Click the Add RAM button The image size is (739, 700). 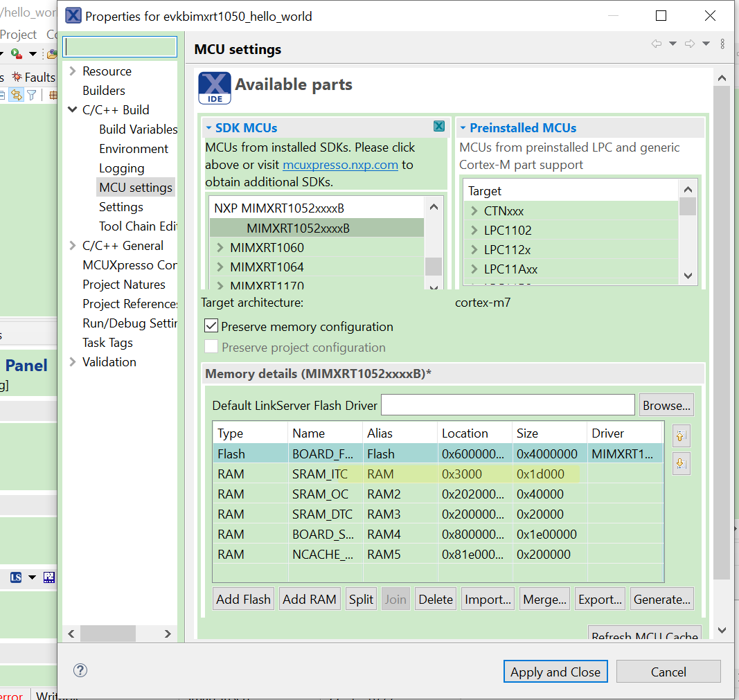point(310,599)
